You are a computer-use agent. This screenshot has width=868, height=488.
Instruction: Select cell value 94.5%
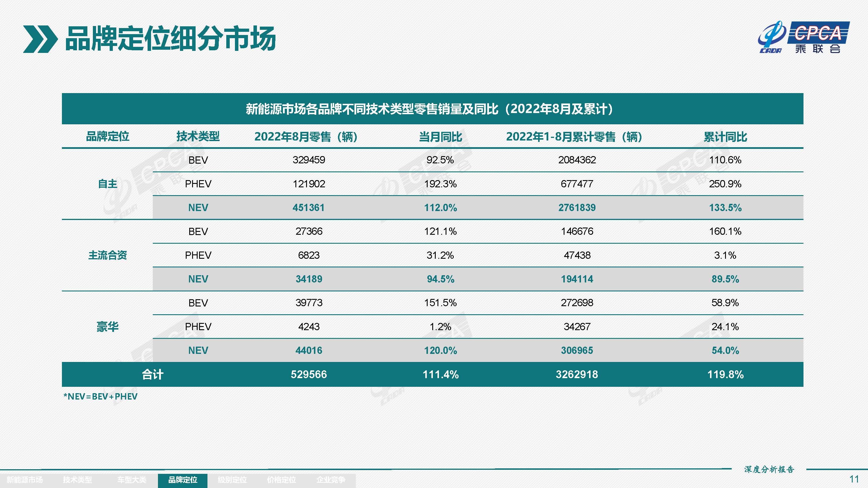(x=440, y=279)
